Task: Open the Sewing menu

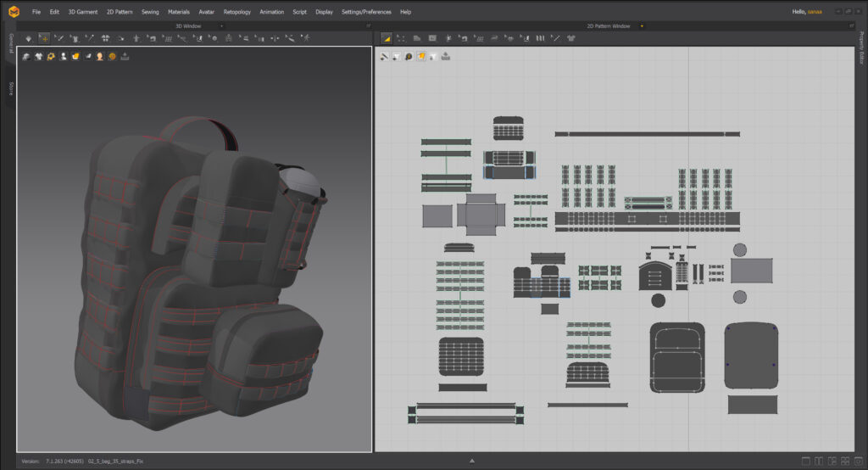Action: click(x=150, y=12)
